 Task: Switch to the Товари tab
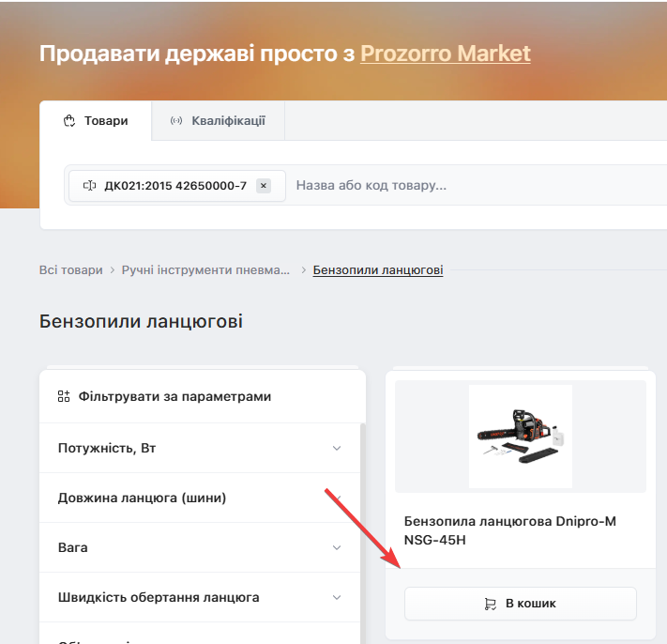(96, 121)
